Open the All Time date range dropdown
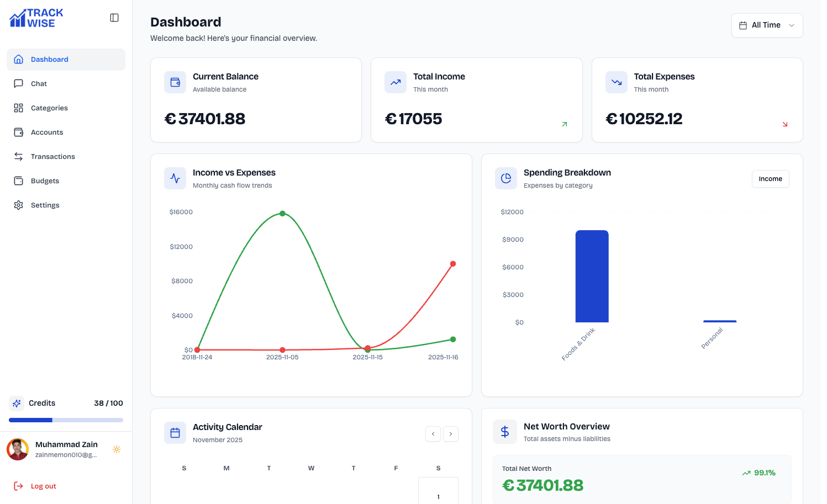The height and width of the screenshot is (504, 827). click(767, 25)
